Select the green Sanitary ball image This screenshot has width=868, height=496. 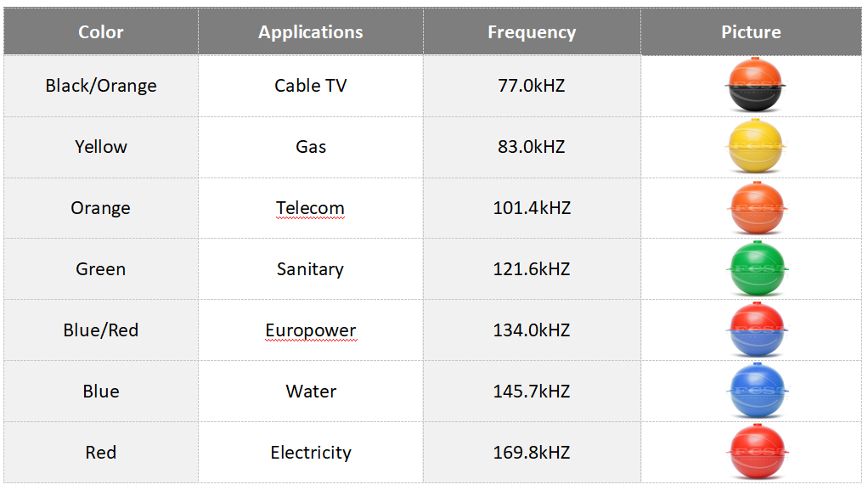tap(757, 268)
